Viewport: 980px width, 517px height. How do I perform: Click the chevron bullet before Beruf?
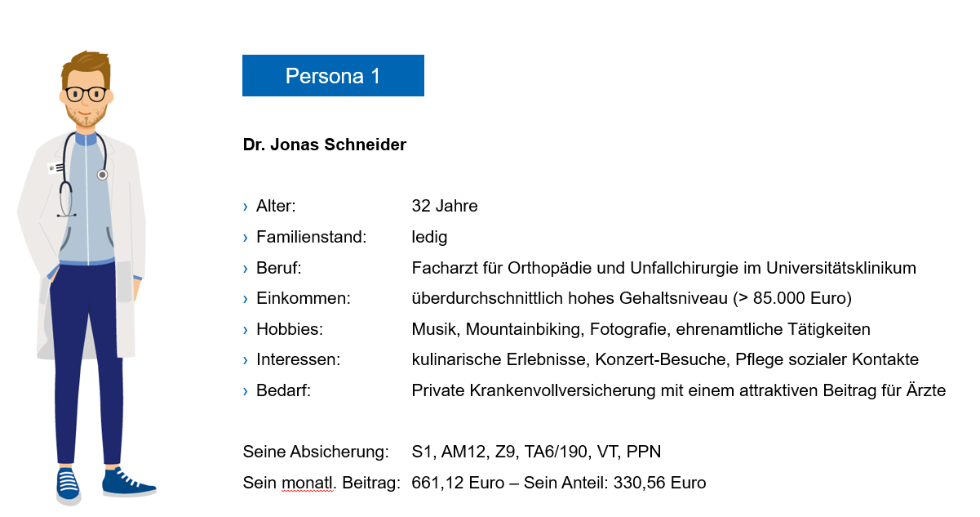[x=246, y=268]
